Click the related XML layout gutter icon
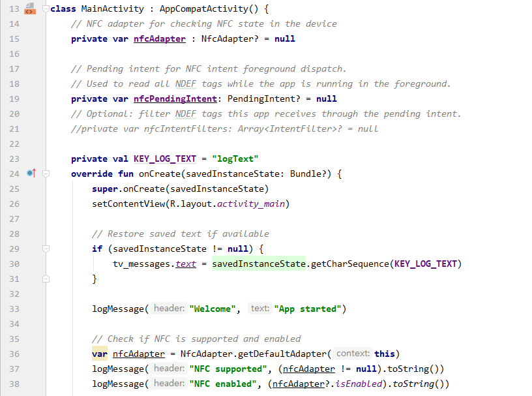The width and height of the screenshot is (532, 396). pyautogui.click(x=29, y=9)
